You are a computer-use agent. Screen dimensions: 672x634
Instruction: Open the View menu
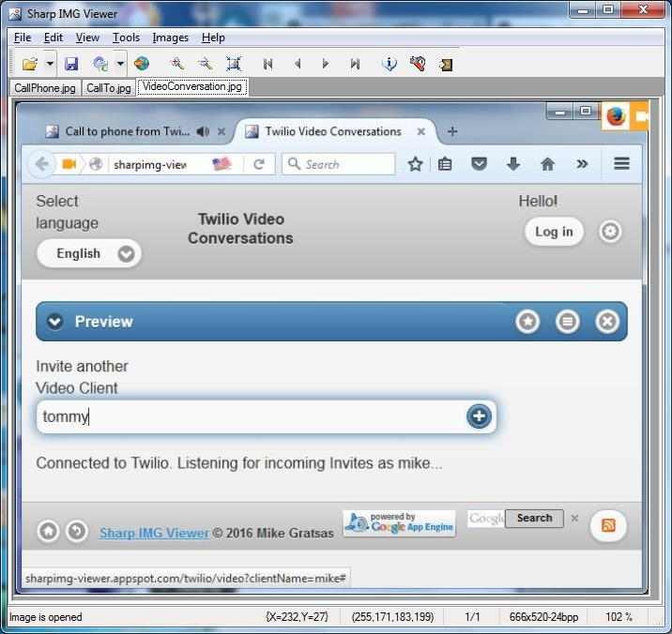click(x=87, y=38)
